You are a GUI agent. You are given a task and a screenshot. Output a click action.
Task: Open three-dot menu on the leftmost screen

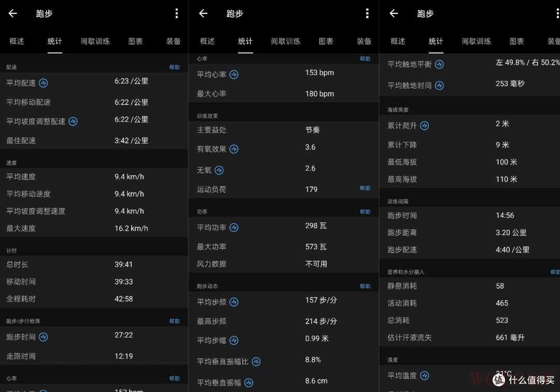[176, 13]
